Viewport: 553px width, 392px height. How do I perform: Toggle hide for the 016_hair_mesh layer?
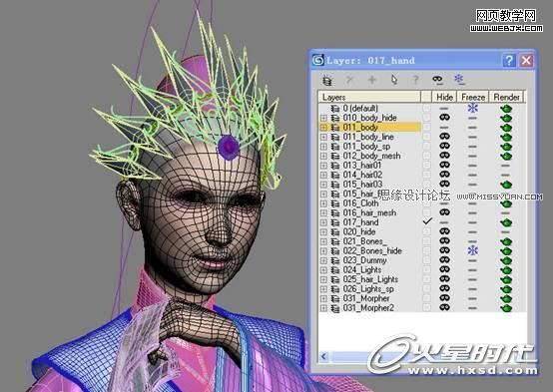[x=445, y=212]
